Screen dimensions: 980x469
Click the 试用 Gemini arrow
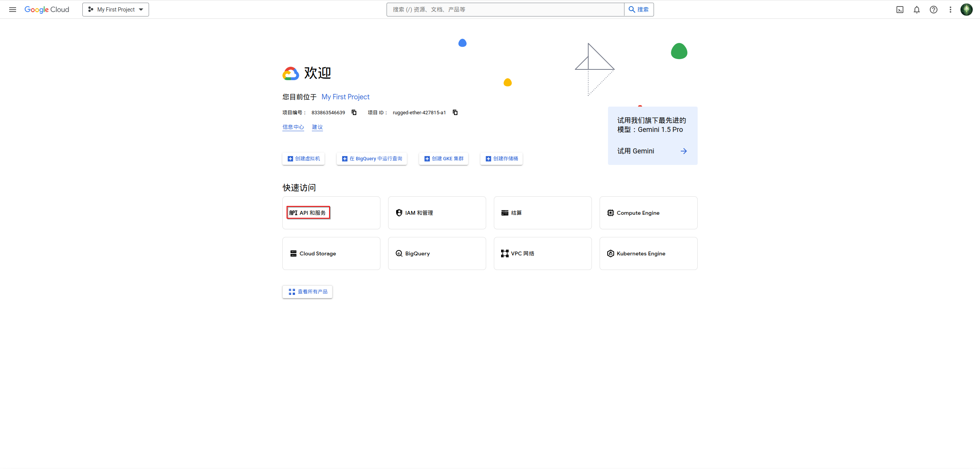683,151
